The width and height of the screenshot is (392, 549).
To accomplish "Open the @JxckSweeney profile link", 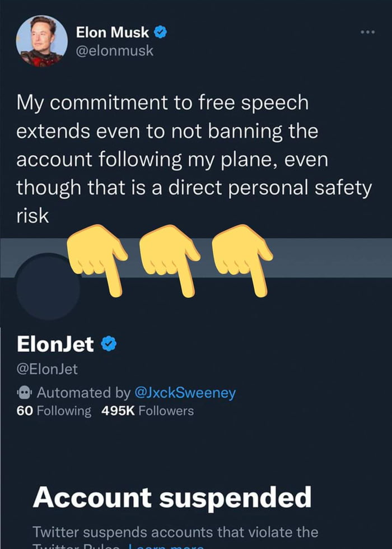I will (x=183, y=392).
